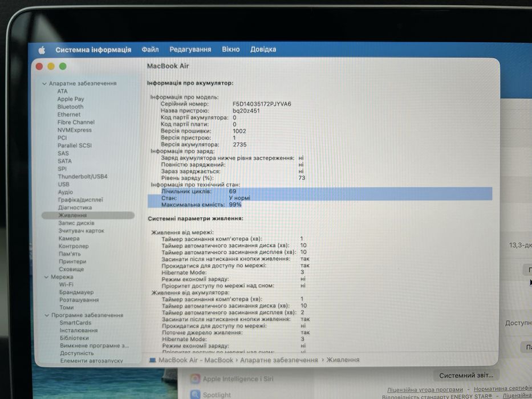Select Сховище in the sidebar
The image size is (532, 399).
[71, 269]
